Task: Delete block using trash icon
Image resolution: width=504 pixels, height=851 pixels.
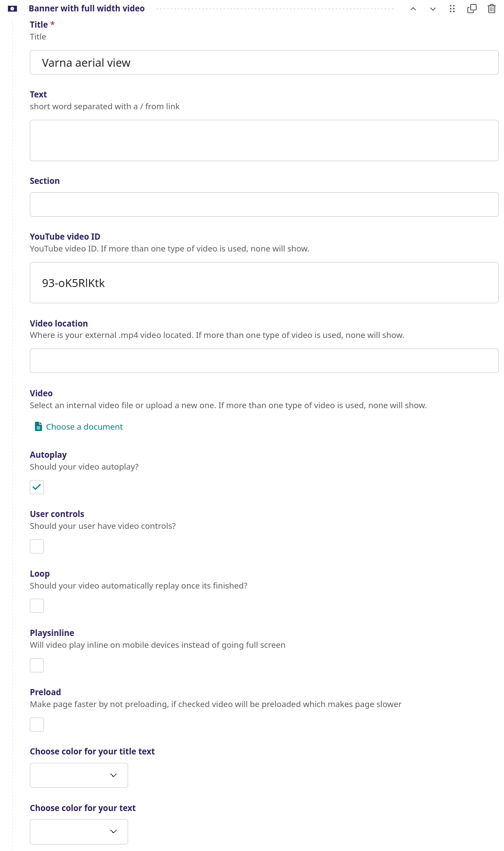Action: coord(492,9)
